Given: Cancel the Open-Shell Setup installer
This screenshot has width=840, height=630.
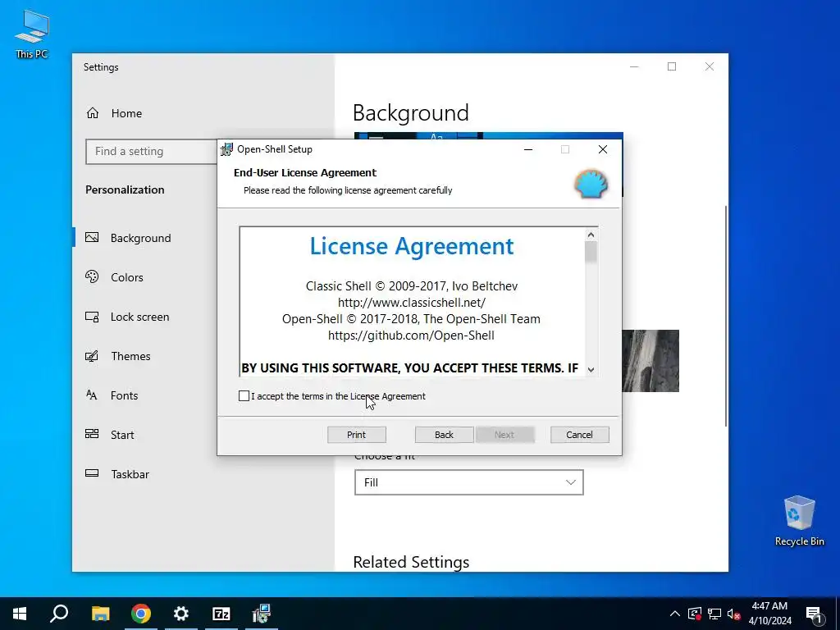Looking at the screenshot, I should (579, 435).
